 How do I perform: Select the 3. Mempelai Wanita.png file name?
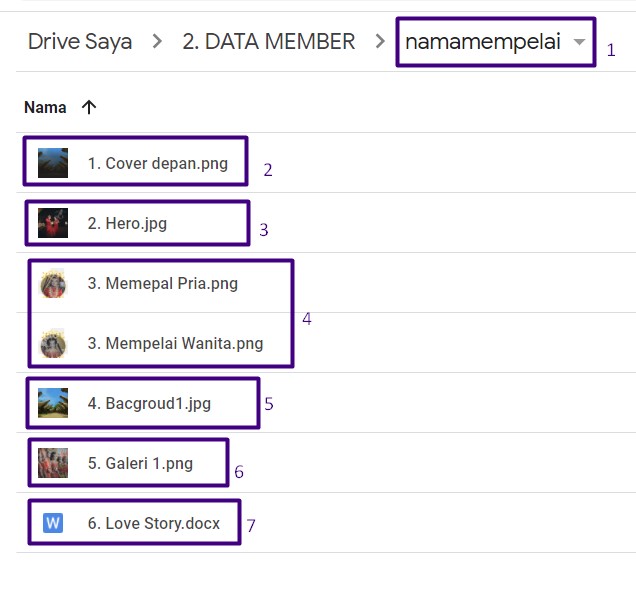pyautogui.click(x=175, y=343)
